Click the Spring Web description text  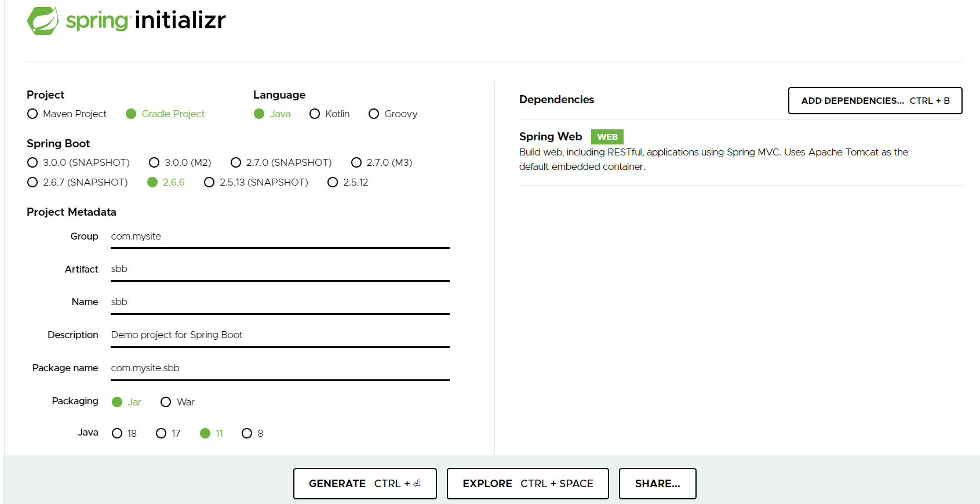(x=713, y=159)
